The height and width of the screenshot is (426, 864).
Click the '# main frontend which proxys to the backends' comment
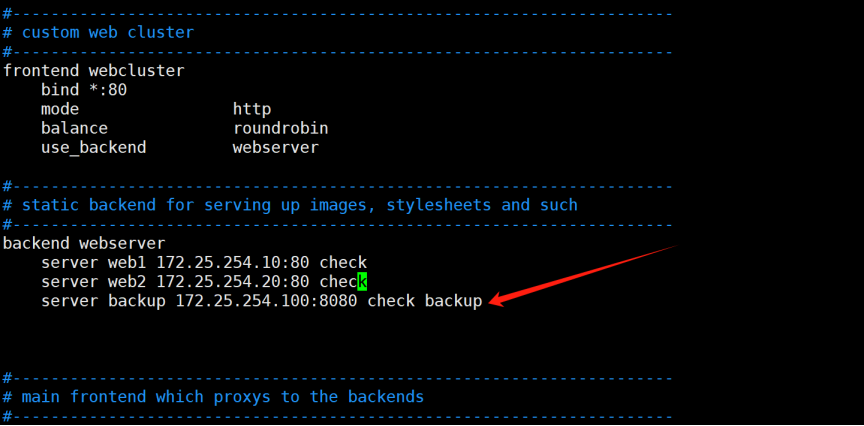213,397
